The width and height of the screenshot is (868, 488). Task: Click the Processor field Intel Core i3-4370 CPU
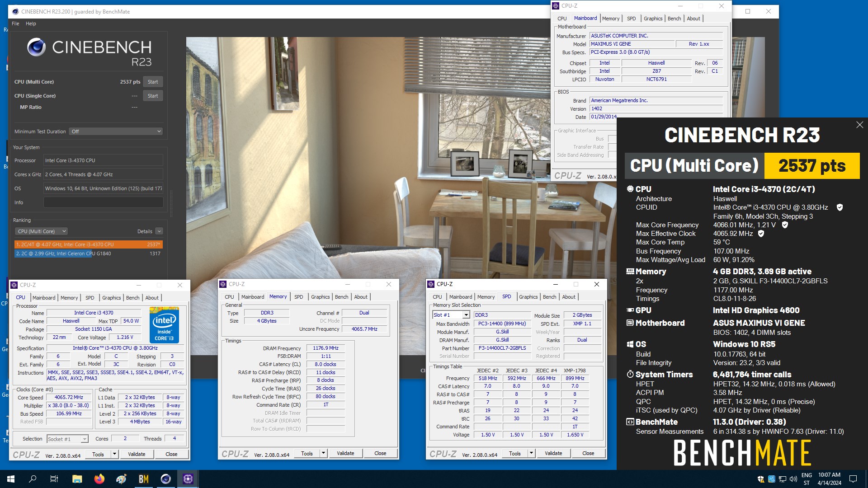(103, 160)
